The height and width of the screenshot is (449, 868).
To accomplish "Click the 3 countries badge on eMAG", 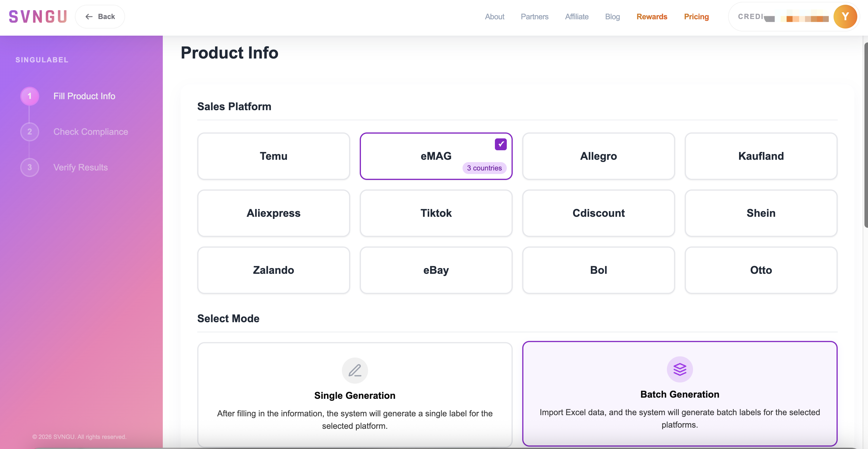I will [x=484, y=168].
